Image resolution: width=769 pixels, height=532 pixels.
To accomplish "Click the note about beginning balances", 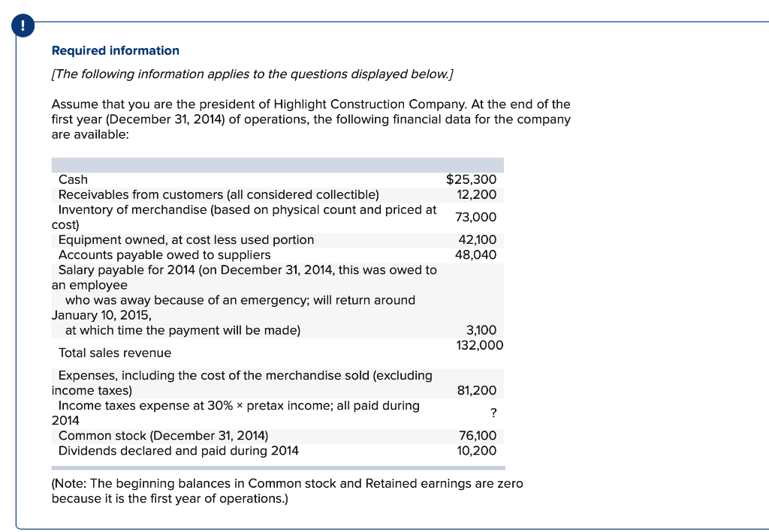I will (x=288, y=491).
